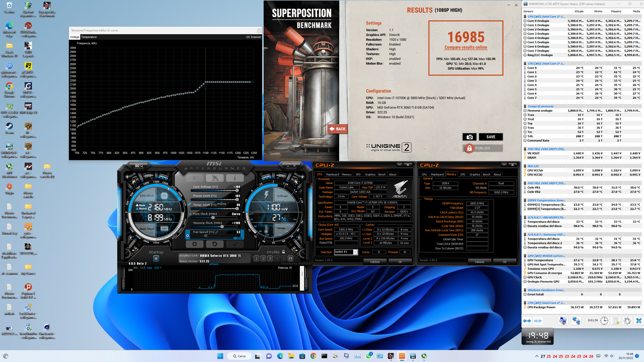Unlock the Profile padlock in Afterburner
This screenshot has height=362, width=644.
click(x=284, y=252)
